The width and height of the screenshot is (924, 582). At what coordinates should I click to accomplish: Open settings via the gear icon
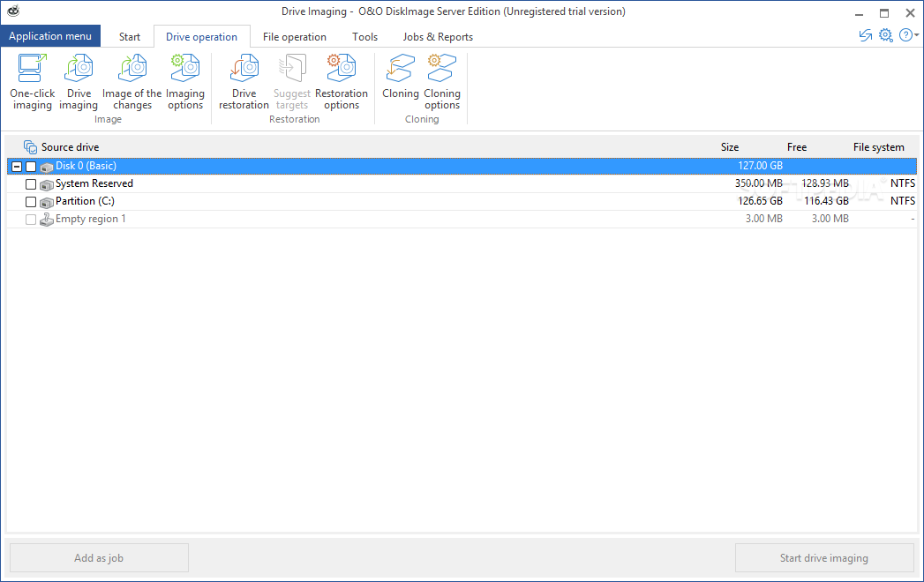(x=886, y=35)
